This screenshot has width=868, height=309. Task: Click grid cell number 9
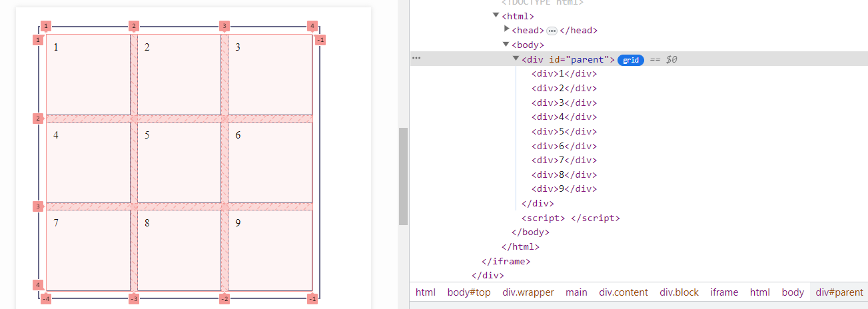pyautogui.click(x=270, y=250)
